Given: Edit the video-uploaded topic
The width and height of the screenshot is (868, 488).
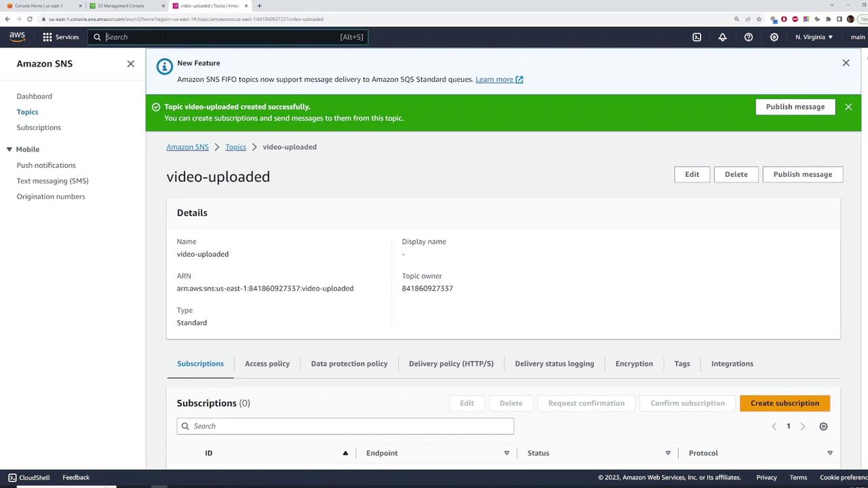Looking at the screenshot, I should tap(692, 174).
